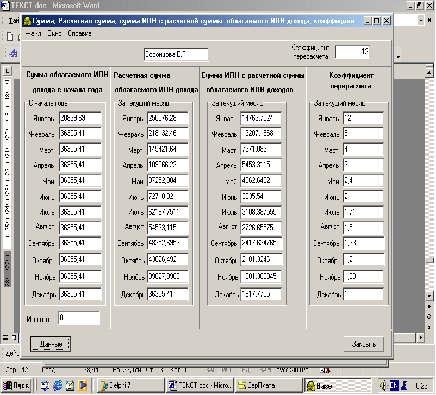Click Август field in Коэффициент пересчета column
This screenshot has height=395, width=436.
pos(363,228)
